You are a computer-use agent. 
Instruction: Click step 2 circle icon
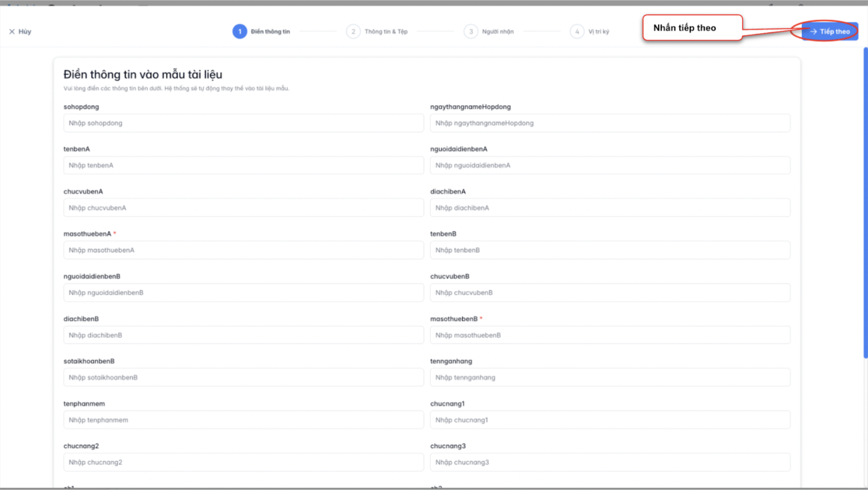[353, 31]
